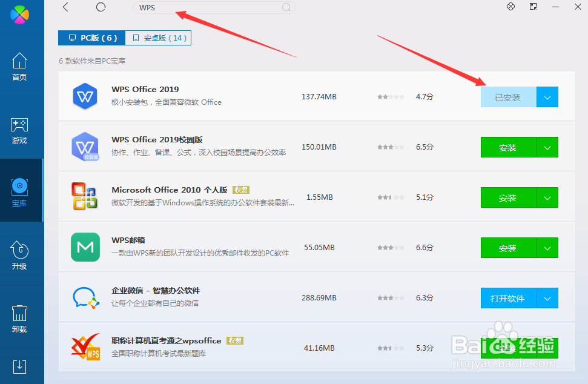This screenshot has width=588, height=384.
Task: Click the star rating of WPS Office 2019
Action: tap(391, 97)
